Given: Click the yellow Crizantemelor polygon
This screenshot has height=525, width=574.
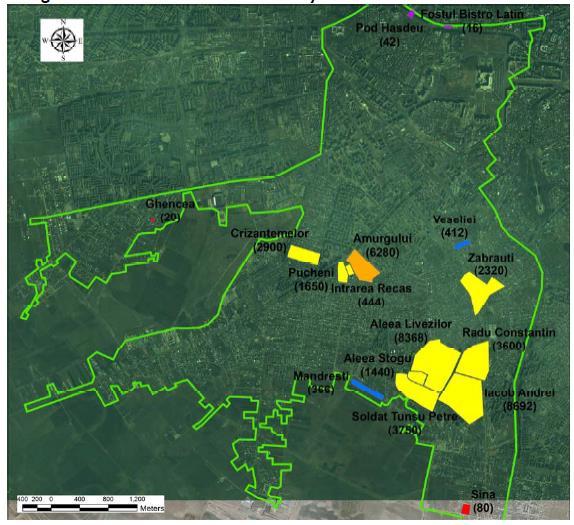Looking at the screenshot, I should click(304, 255).
